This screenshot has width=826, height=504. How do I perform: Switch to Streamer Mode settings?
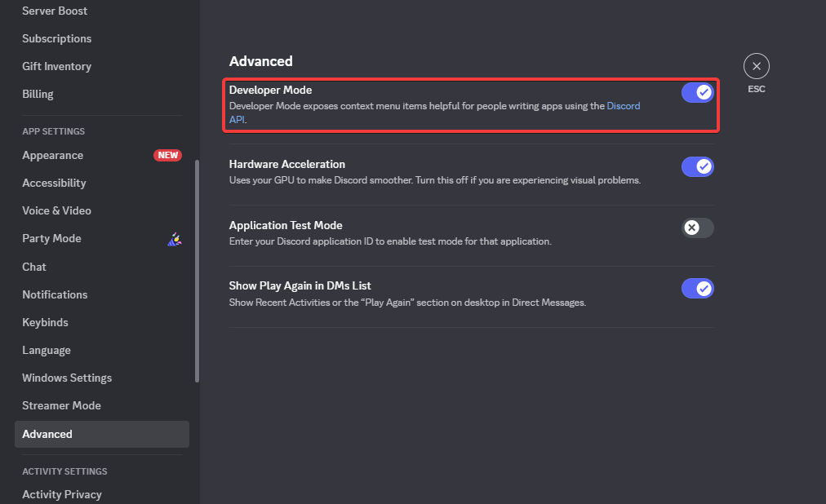point(61,405)
